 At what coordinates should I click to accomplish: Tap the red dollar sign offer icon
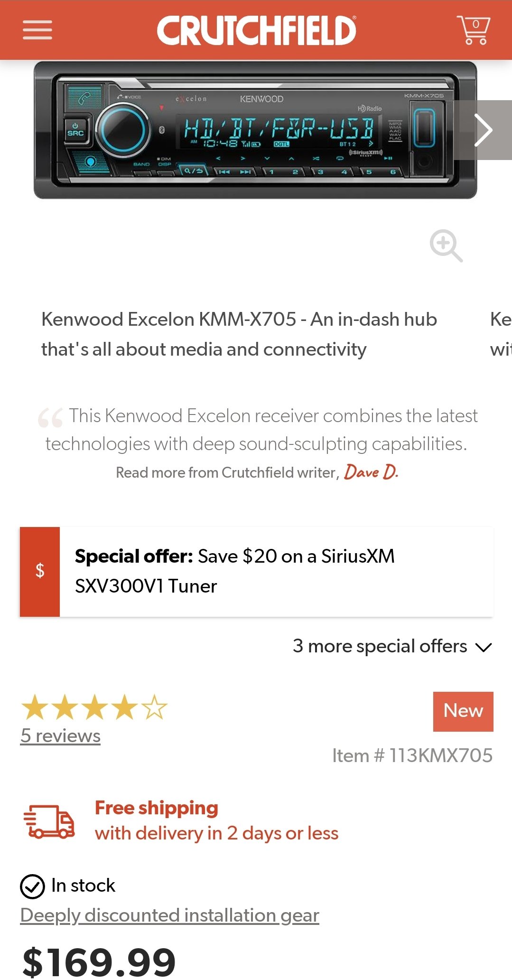[40, 572]
